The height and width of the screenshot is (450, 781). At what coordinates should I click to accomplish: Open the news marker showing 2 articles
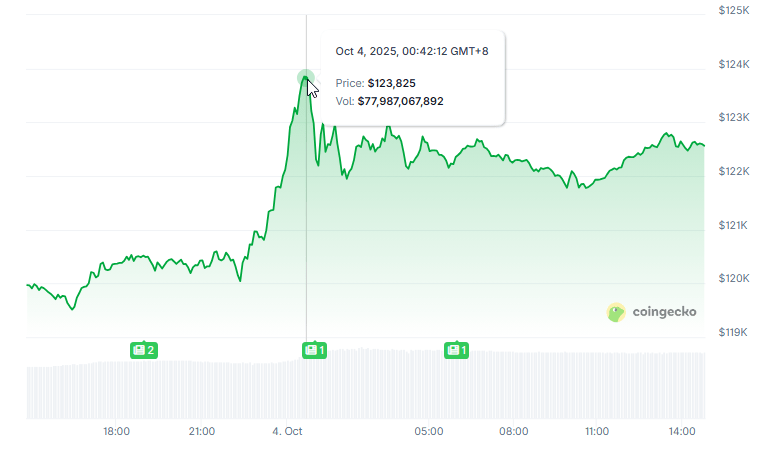click(x=144, y=350)
